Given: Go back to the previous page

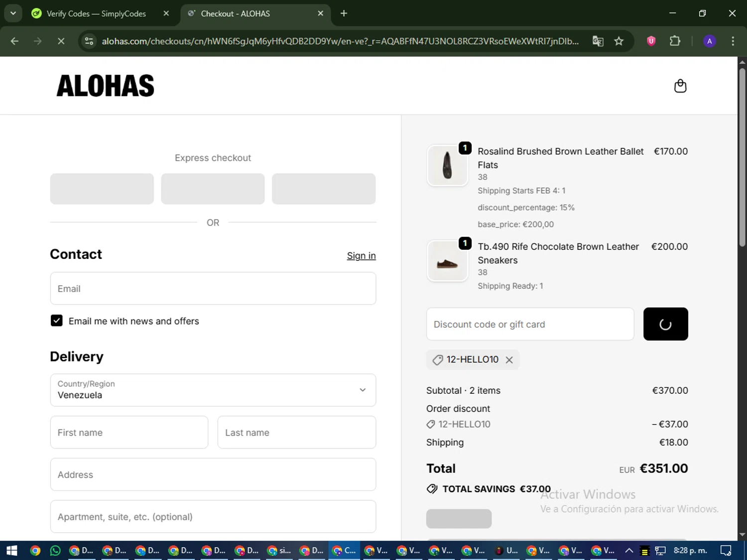Looking at the screenshot, I should (14, 41).
